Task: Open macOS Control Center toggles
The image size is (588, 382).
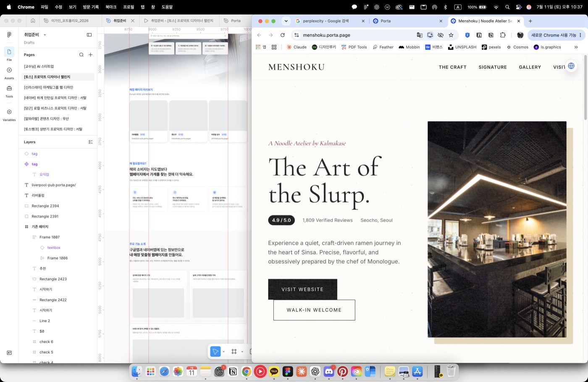Action: click(519, 7)
